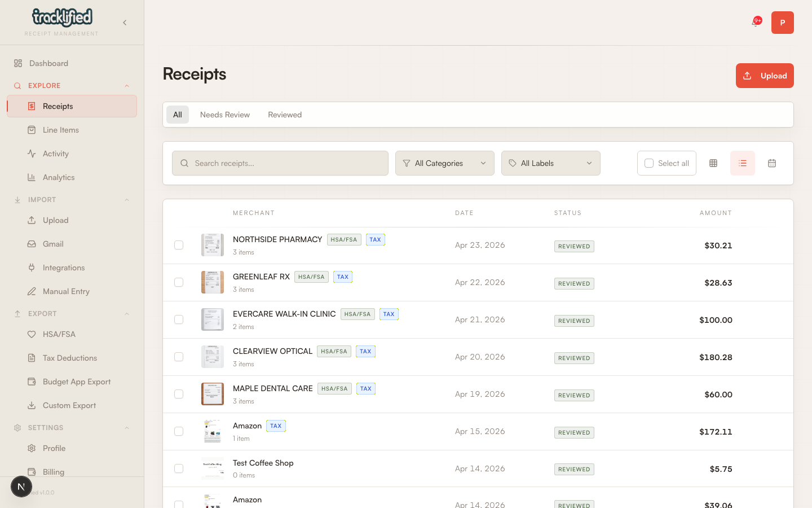Check the MAPLE DENTAL CARE row checkbox
Screen dimensions: 812x508
click(179, 394)
